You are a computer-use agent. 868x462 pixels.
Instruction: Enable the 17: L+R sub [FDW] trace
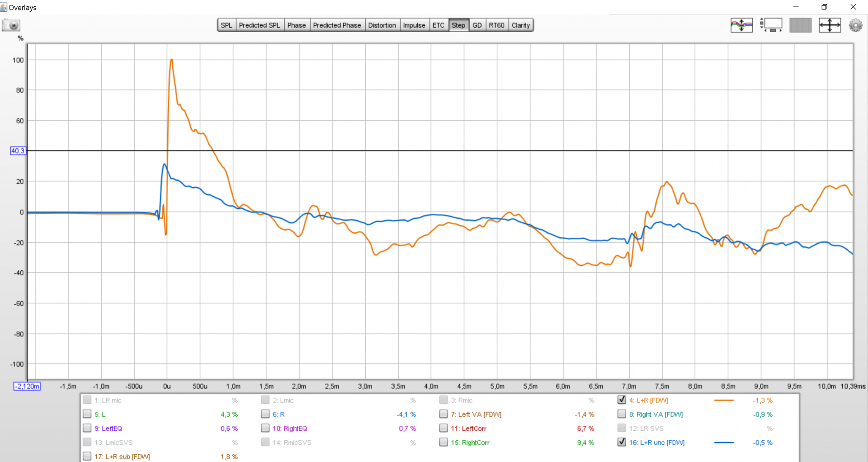(x=87, y=456)
